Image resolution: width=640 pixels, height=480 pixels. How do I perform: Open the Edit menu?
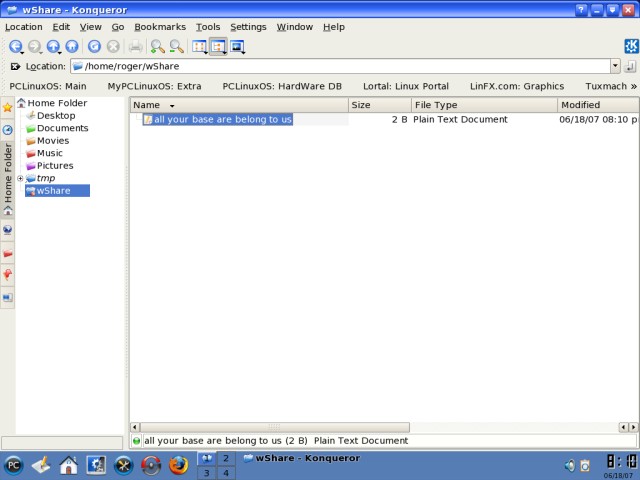61,27
